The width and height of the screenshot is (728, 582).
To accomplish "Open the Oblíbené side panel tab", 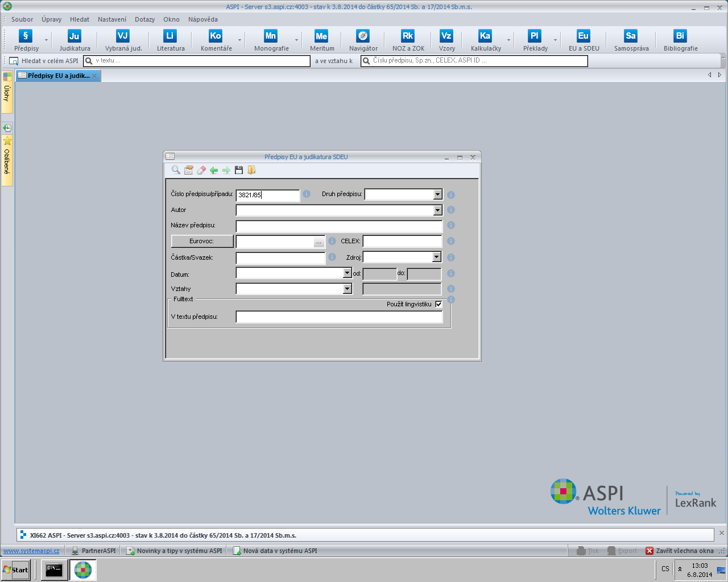I will tap(7, 161).
